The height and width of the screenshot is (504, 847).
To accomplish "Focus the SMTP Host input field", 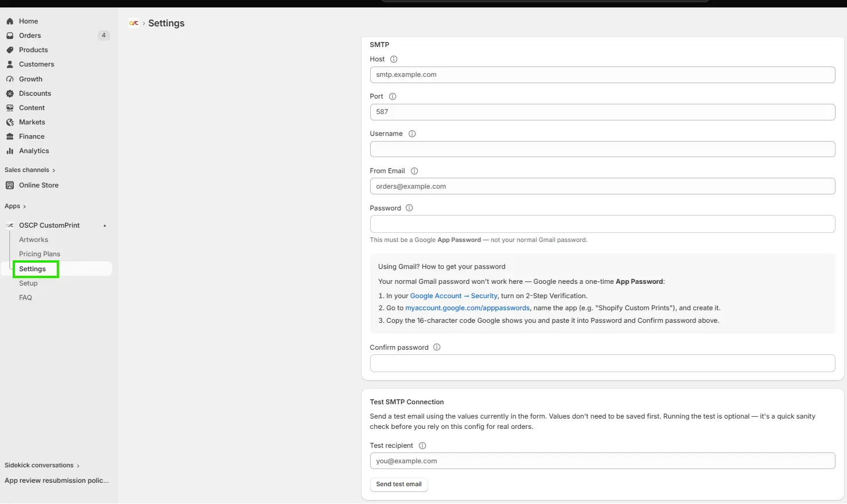I will point(603,75).
